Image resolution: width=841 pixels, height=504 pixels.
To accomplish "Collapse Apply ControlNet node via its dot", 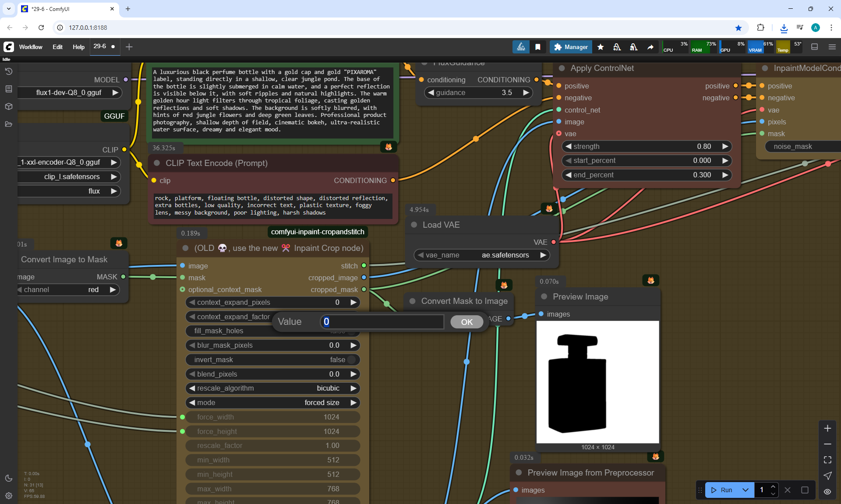I will point(562,68).
